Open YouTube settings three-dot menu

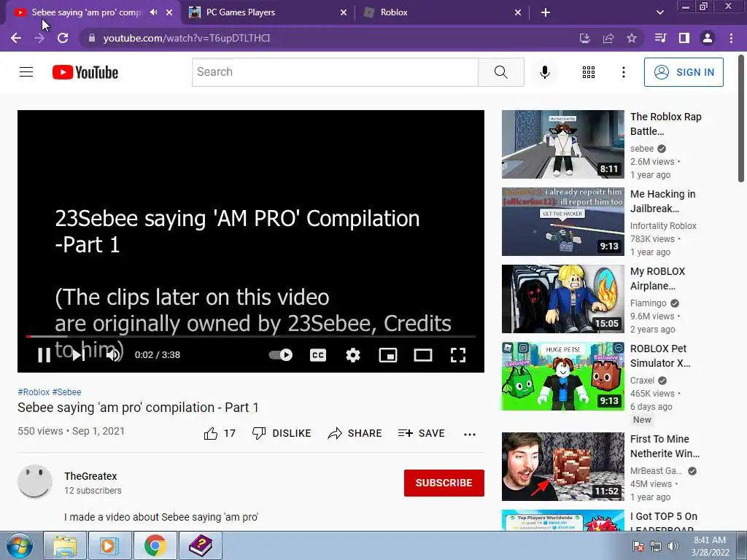point(624,72)
